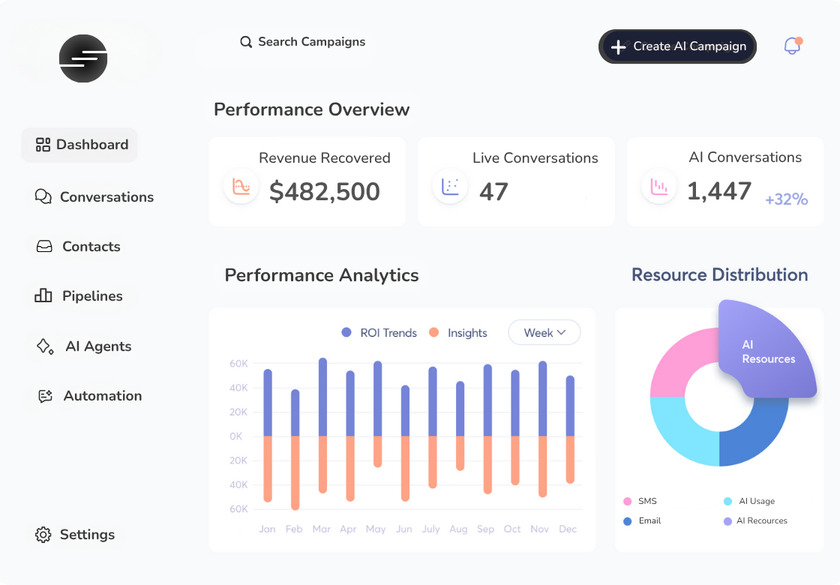The width and height of the screenshot is (840, 585).
Task: Toggle Insights legend series
Action: point(459,333)
